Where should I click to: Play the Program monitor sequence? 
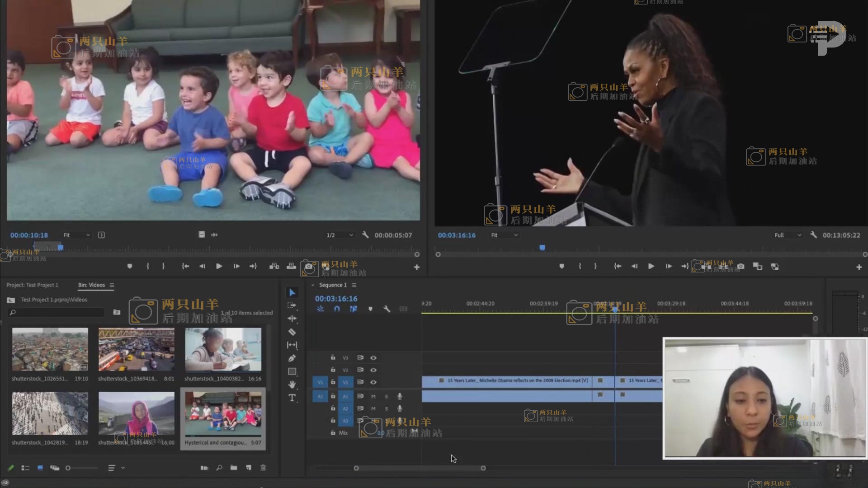[651, 267]
